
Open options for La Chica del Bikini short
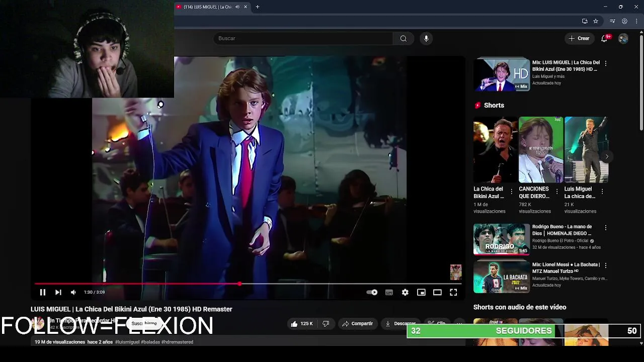[512, 192]
